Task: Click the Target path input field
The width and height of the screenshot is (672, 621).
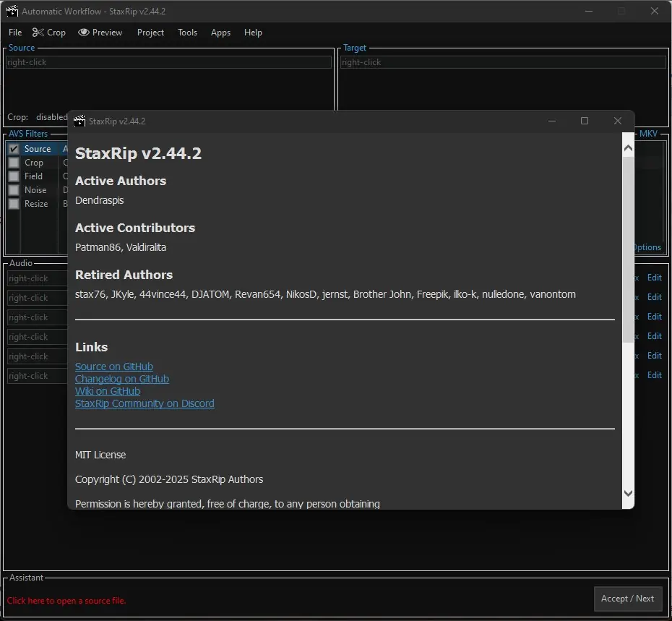Action: 503,62
